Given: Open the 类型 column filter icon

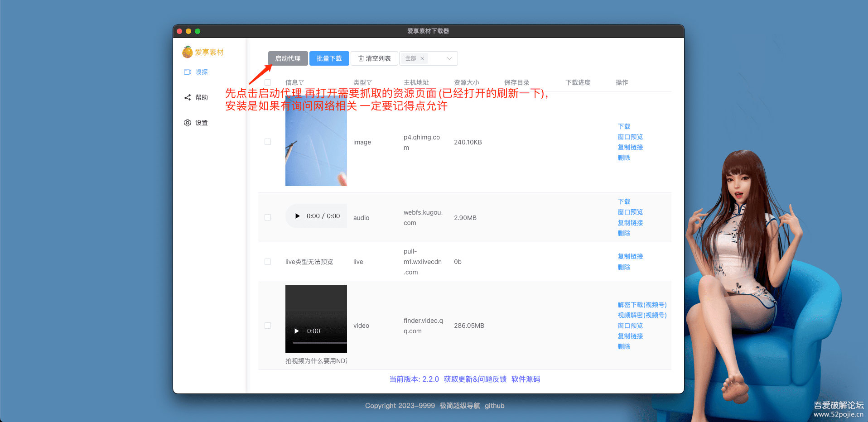Looking at the screenshot, I should (369, 82).
